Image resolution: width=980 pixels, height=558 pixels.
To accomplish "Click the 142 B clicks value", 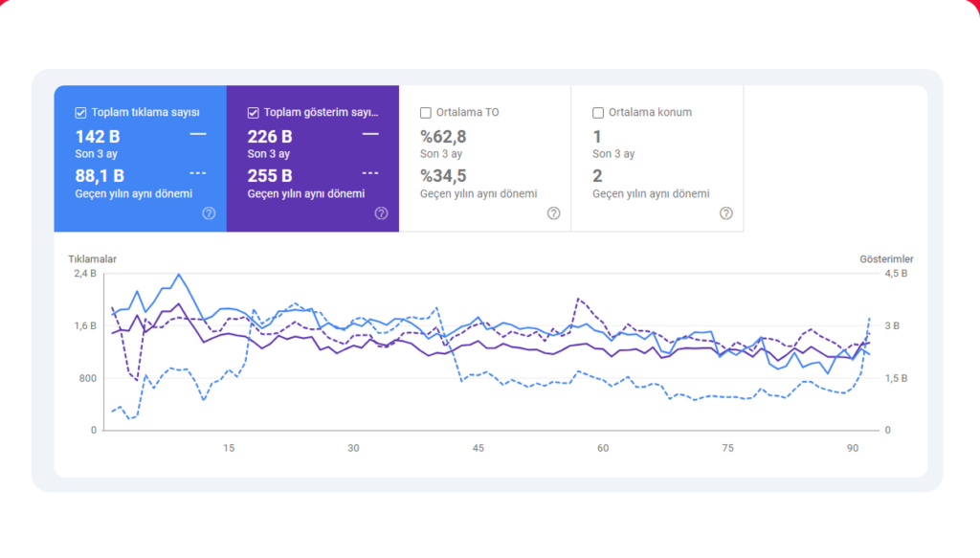I will [x=98, y=136].
